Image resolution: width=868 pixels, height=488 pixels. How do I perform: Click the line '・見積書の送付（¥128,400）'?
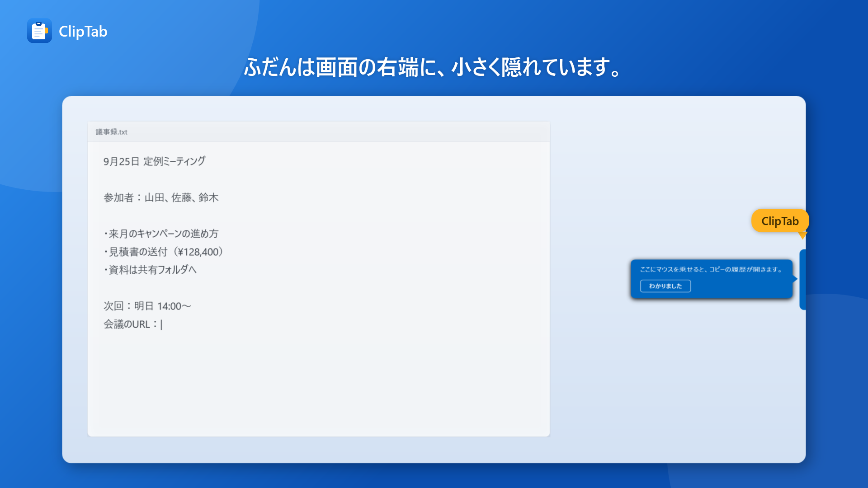(163, 252)
